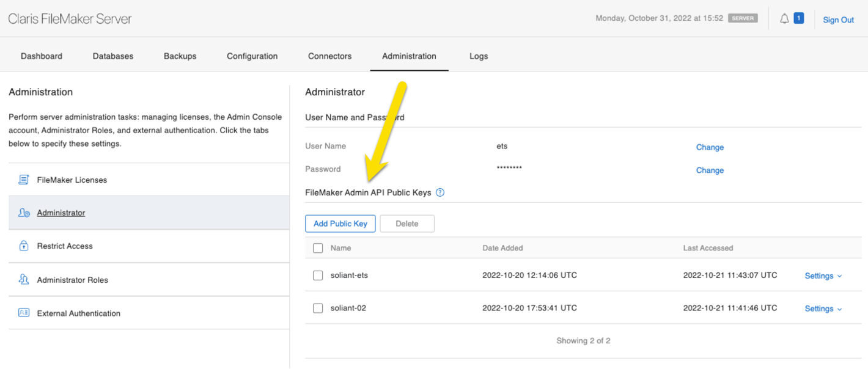Open External Authentication in the sidebar
Viewport: 868px width, 369px height.
pos(149,313)
